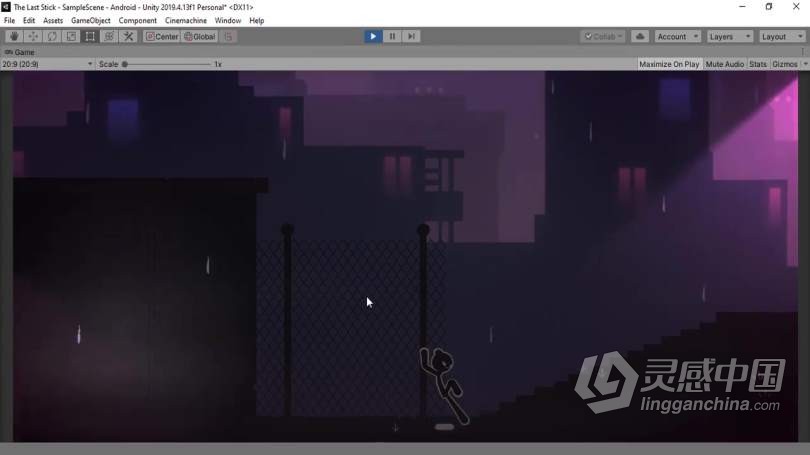Open the 20:9 aspect ratio dropdown
This screenshot has width=810, height=455.
(47, 64)
